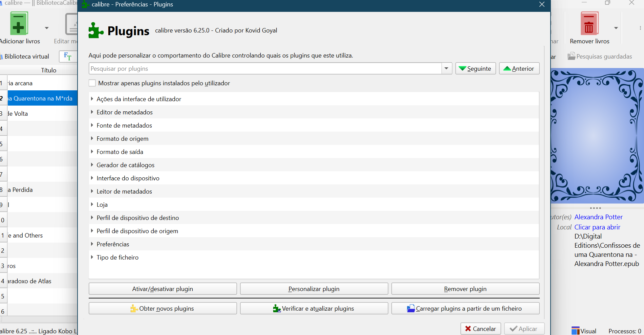Click the Plugins puzzle piece header icon

click(x=96, y=30)
